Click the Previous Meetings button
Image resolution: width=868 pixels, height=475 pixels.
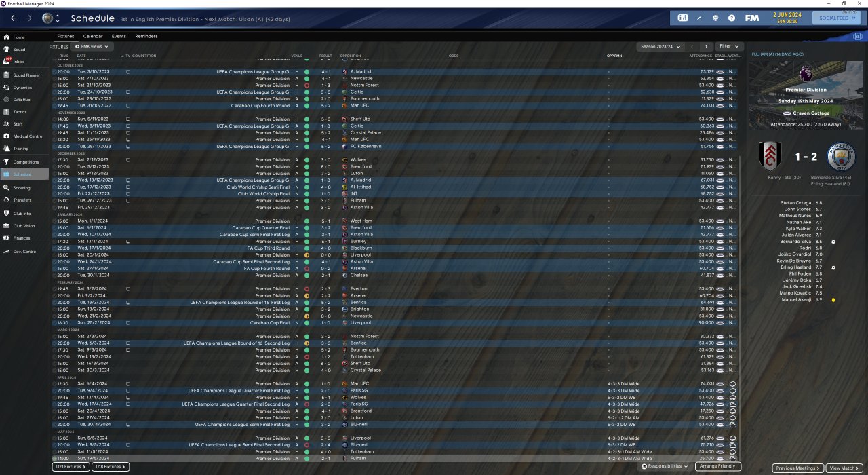798,468
